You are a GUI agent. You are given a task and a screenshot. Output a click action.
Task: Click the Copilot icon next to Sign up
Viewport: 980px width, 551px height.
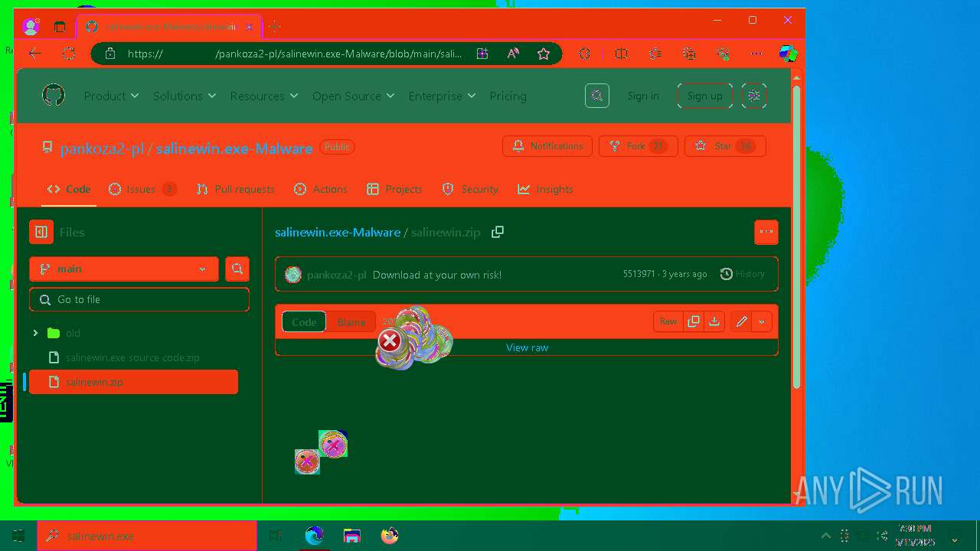tap(754, 96)
